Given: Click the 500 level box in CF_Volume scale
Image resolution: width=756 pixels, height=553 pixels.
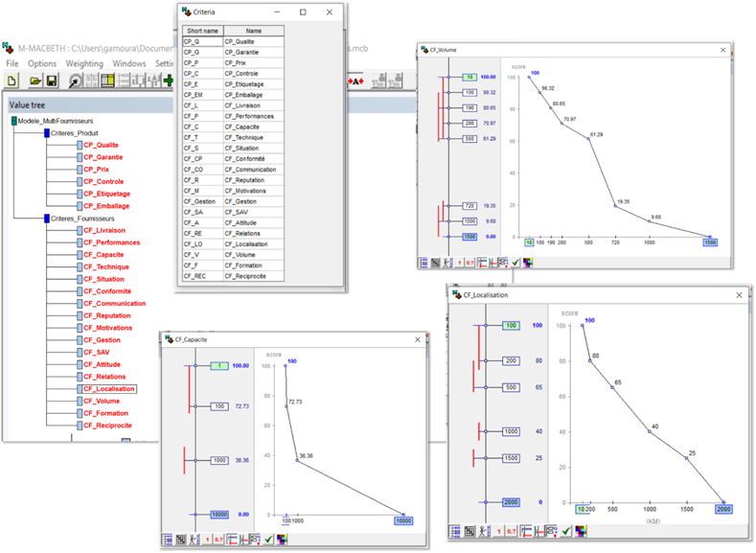Looking at the screenshot, I should 470,139.
